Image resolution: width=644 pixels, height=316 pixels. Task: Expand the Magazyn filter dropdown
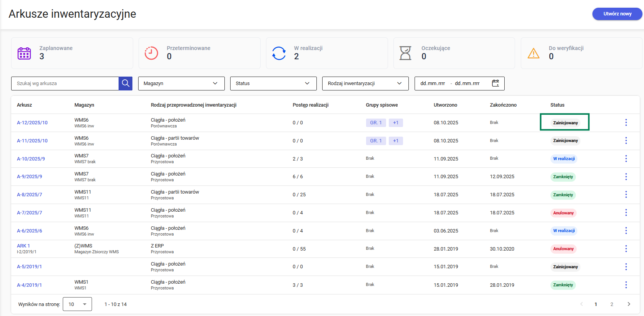point(181,84)
